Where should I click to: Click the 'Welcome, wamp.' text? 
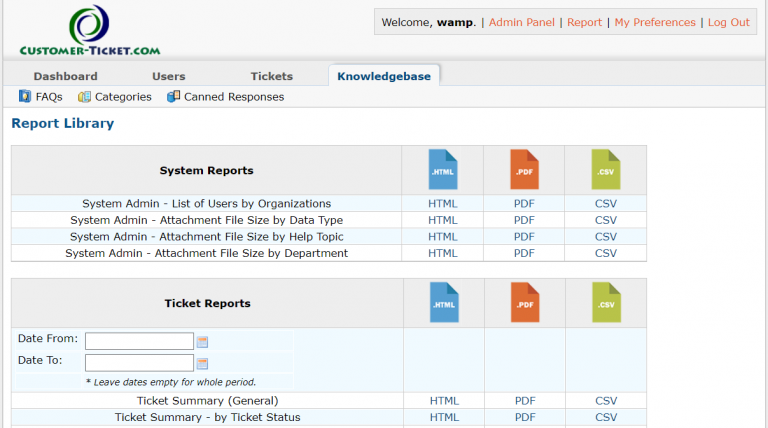point(429,23)
